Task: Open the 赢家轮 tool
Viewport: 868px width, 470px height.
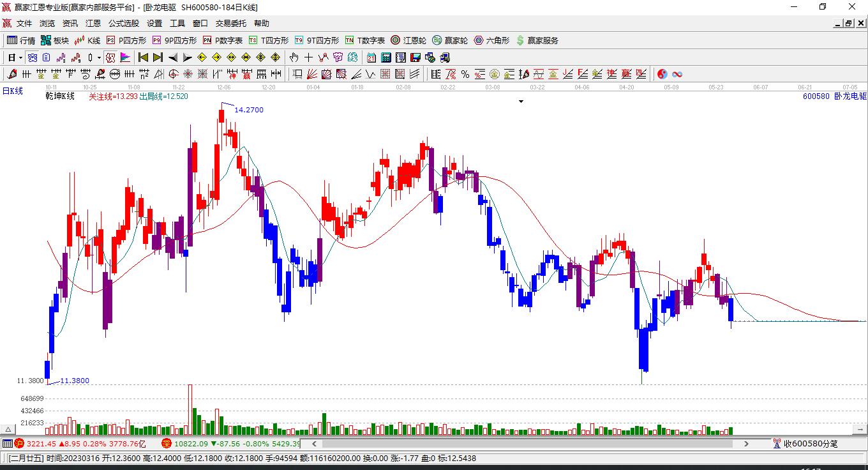Action: click(x=450, y=40)
